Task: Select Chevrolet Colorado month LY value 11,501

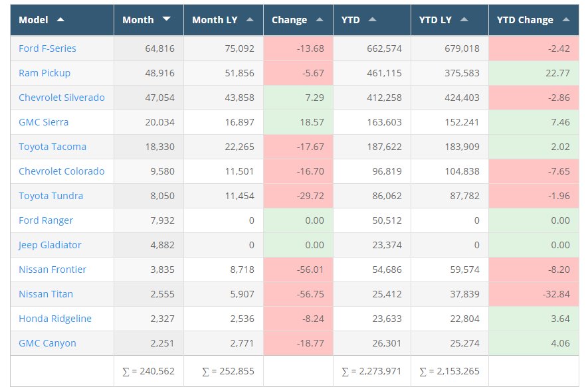Action: point(240,171)
